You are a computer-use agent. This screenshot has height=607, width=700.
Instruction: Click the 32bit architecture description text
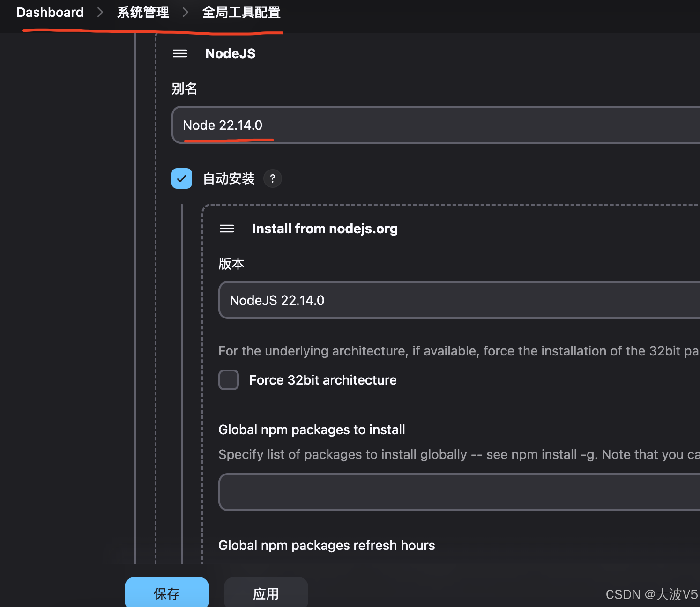459,351
